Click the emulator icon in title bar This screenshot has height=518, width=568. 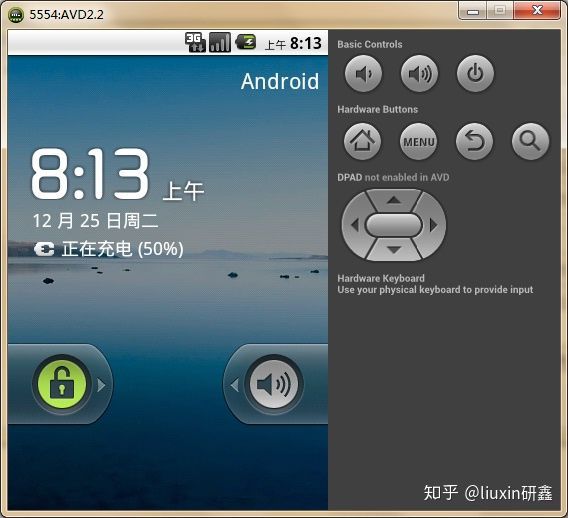16,15
